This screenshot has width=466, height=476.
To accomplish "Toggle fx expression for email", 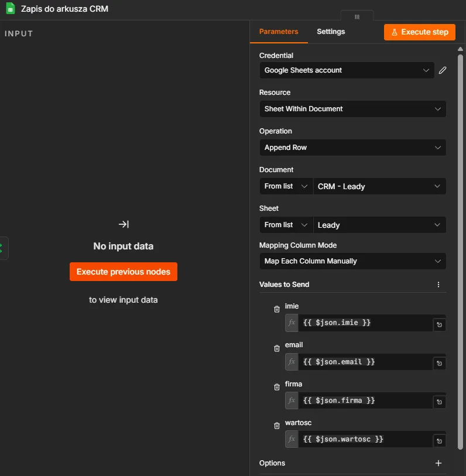I will (x=292, y=362).
